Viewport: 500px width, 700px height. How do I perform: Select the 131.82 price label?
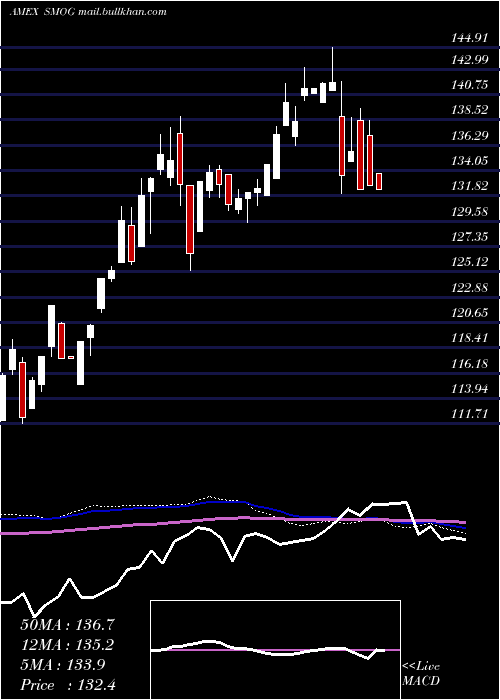point(470,186)
